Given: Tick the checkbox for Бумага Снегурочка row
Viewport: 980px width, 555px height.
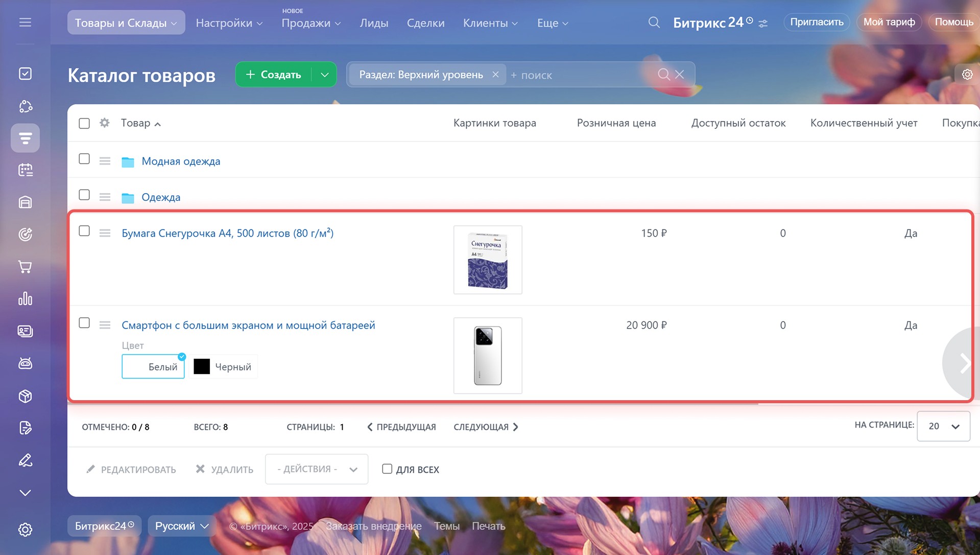Looking at the screenshot, I should tap(84, 232).
